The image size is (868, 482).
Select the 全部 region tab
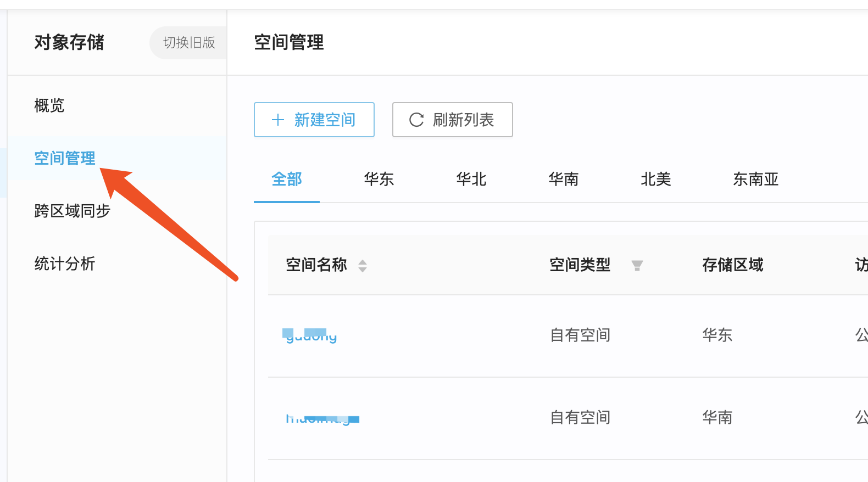[287, 180]
